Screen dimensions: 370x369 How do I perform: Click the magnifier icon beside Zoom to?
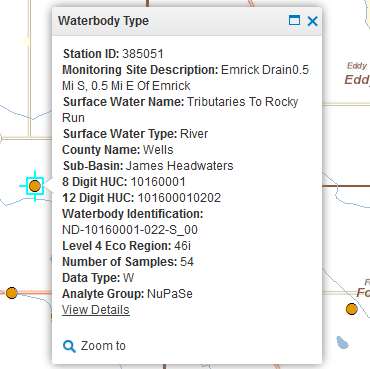(69, 346)
